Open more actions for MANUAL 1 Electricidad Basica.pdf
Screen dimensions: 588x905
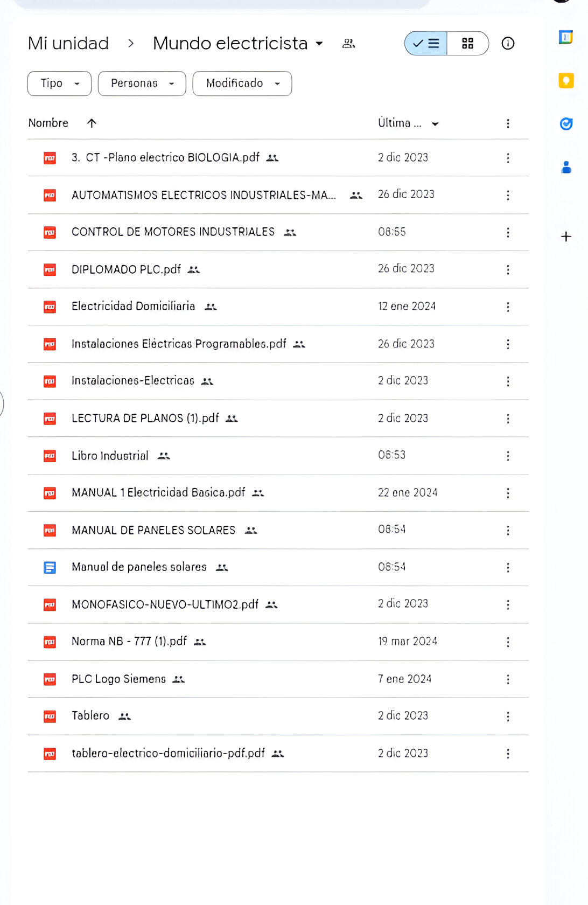(508, 493)
